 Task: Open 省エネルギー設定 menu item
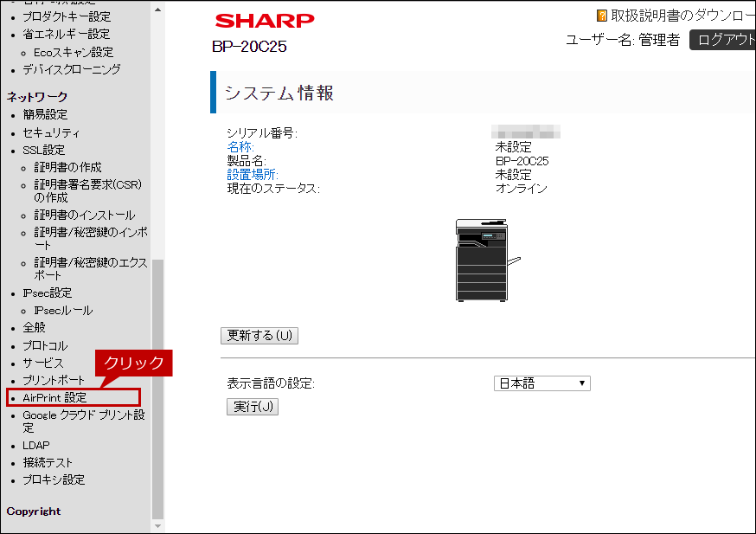pyautogui.click(x=67, y=35)
